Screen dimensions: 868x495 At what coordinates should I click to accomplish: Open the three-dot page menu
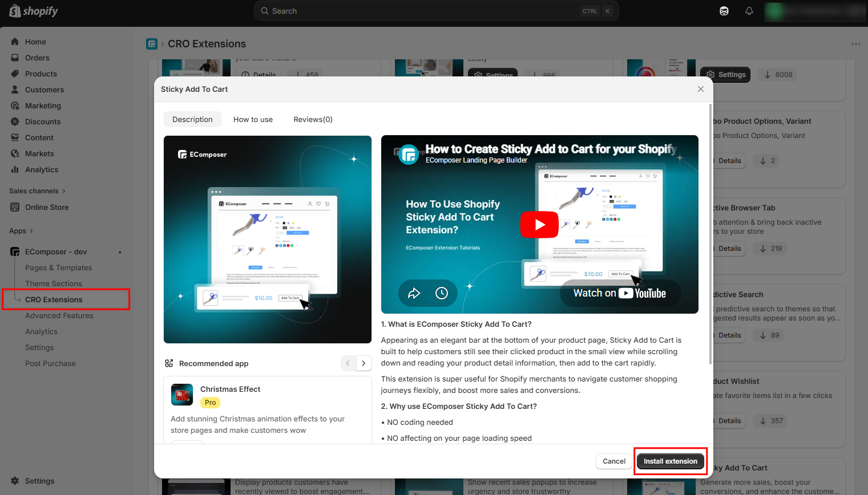pos(855,44)
